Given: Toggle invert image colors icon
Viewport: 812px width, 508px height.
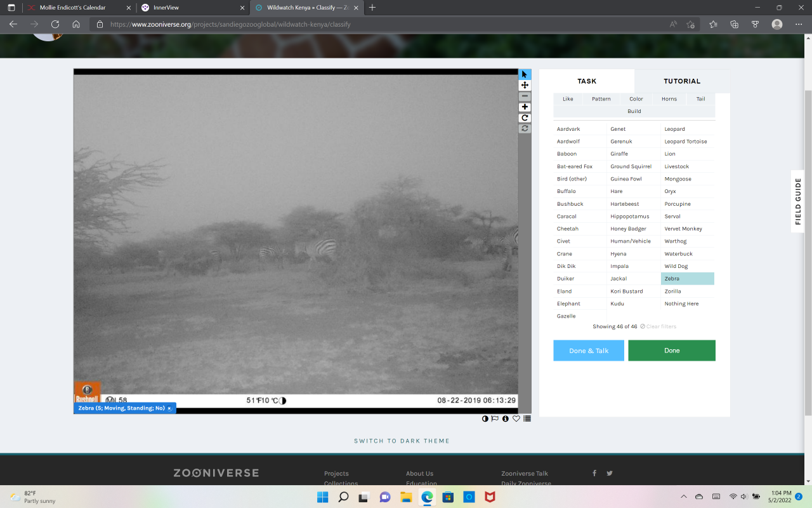Looking at the screenshot, I should click(x=485, y=418).
